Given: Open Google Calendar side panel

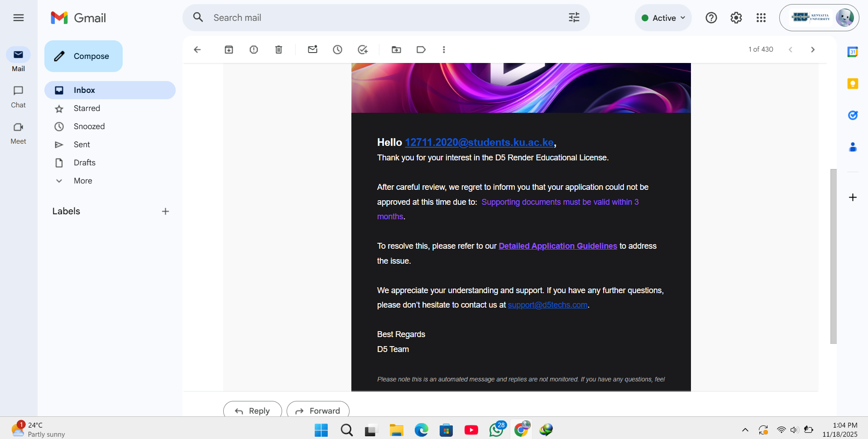Looking at the screenshot, I should [x=853, y=52].
